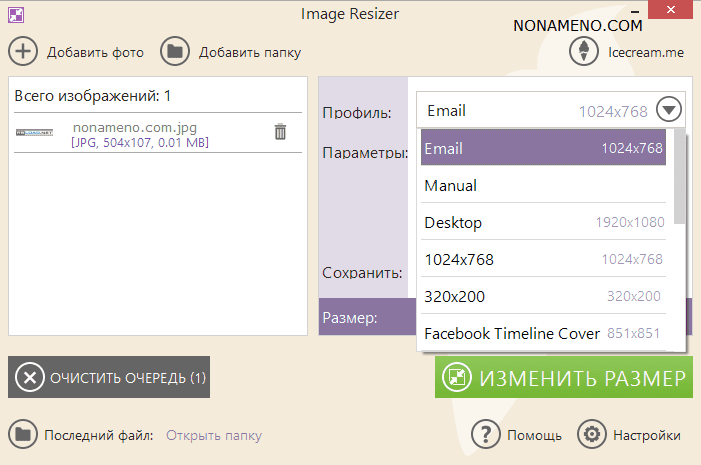Select the 320x200 profile
The height and width of the screenshot is (465, 701).
click(x=543, y=296)
